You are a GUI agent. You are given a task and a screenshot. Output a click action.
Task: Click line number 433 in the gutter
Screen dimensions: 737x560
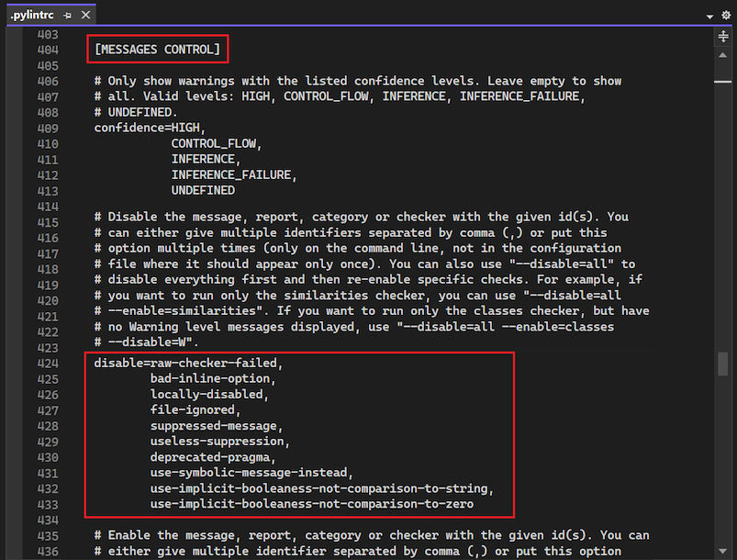click(48, 503)
